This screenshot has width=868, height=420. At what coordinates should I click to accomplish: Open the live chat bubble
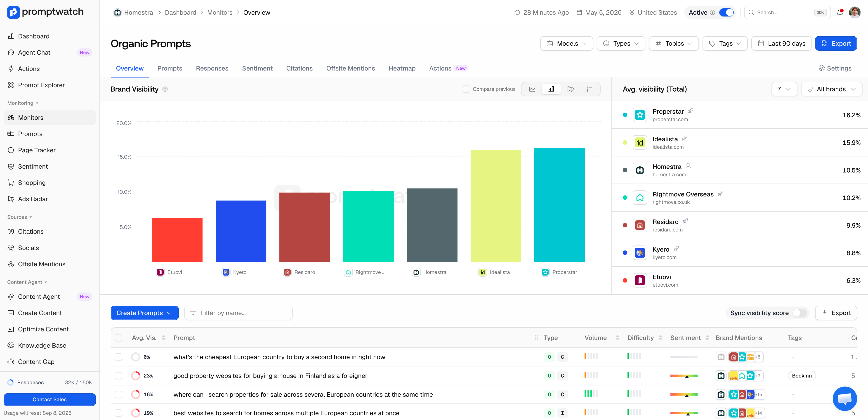(844, 399)
